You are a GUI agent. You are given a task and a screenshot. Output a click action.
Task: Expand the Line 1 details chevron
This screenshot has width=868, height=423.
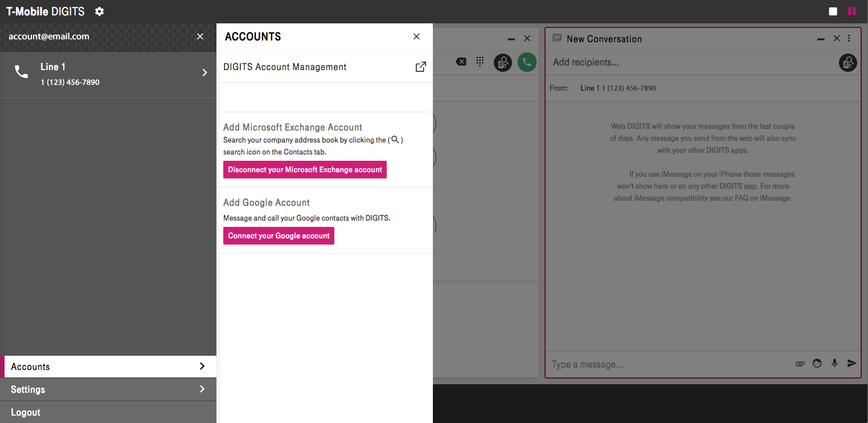tap(204, 73)
